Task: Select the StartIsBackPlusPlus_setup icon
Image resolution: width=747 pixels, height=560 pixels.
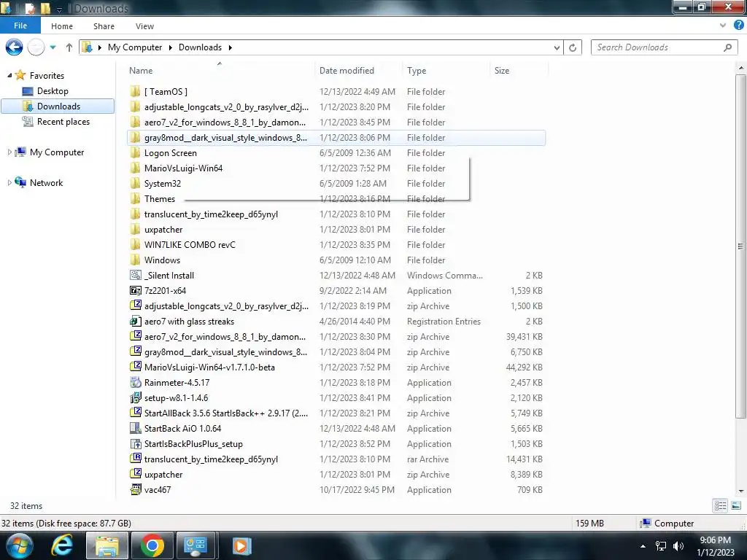Action: point(136,443)
